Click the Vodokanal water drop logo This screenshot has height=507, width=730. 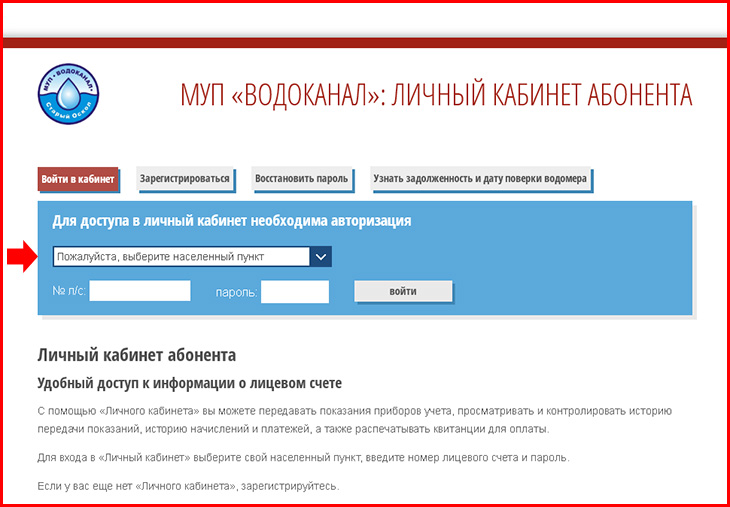68,94
